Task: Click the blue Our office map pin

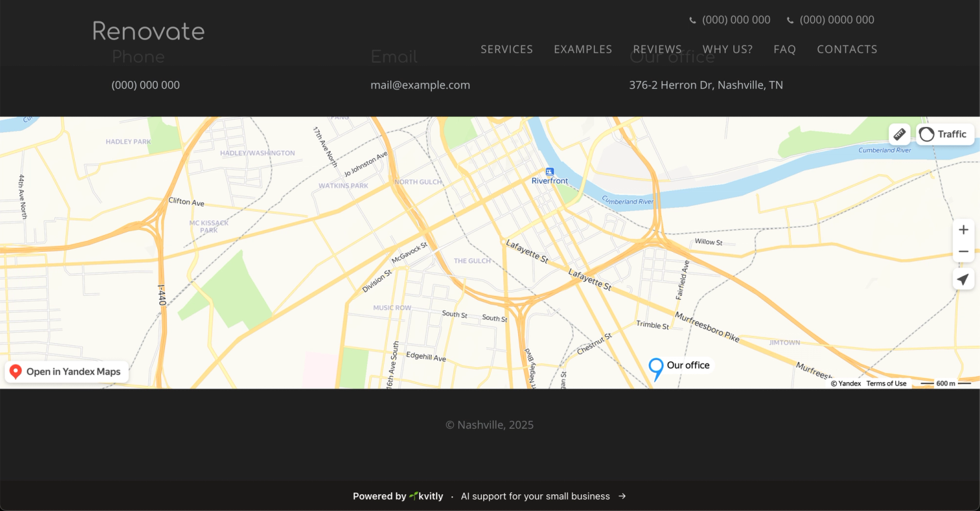Action: pos(656,369)
